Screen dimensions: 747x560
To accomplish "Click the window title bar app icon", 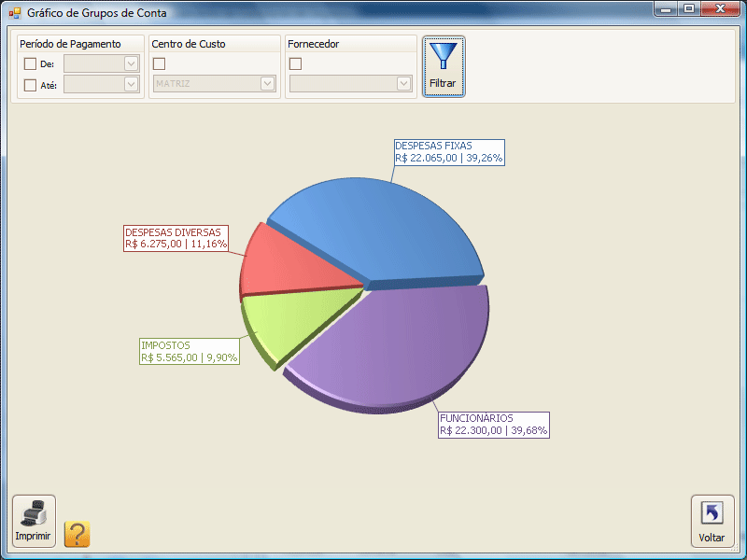I will 15,13.
